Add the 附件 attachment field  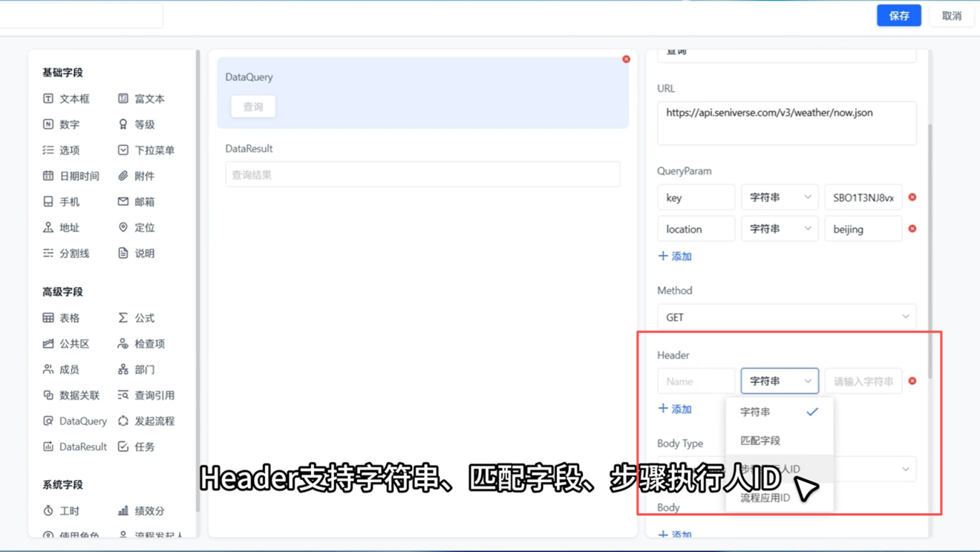(136, 176)
